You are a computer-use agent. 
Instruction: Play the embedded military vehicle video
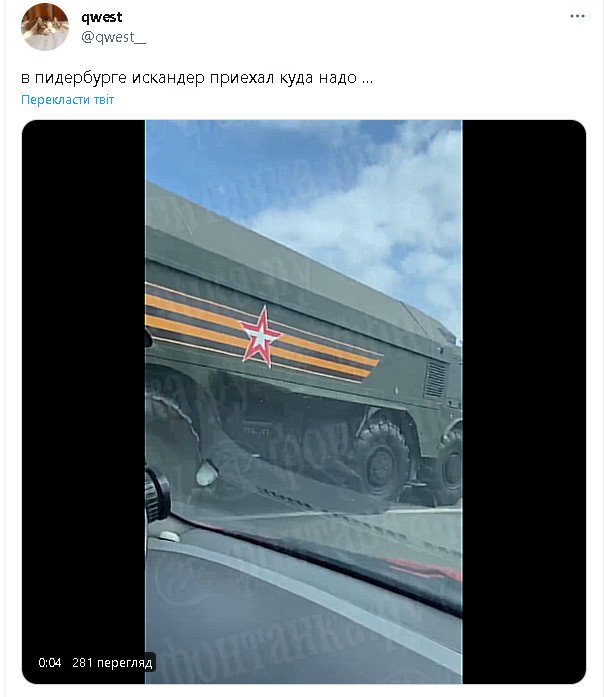click(x=304, y=402)
